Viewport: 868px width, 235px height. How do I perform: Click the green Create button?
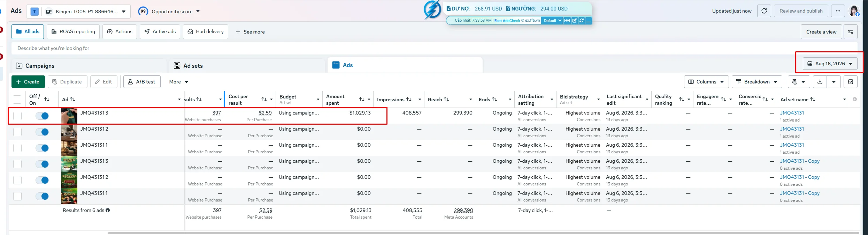pos(28,82)
